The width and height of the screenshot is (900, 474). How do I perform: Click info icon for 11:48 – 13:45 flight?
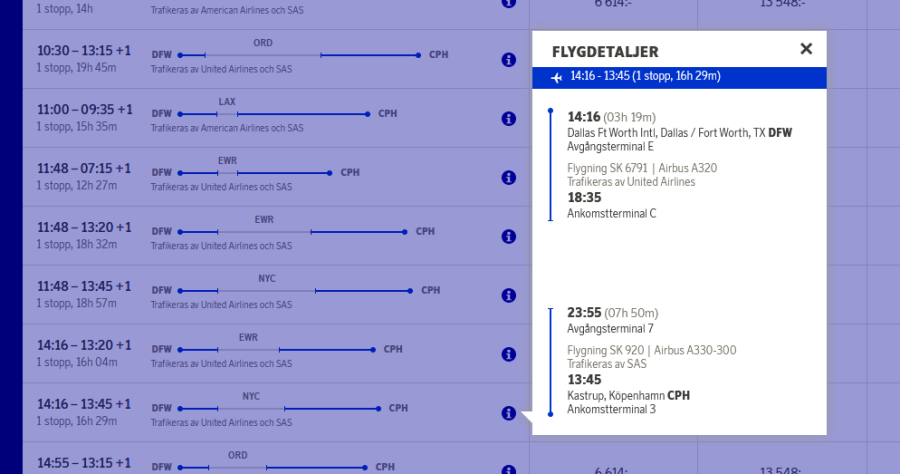[508, 296]
